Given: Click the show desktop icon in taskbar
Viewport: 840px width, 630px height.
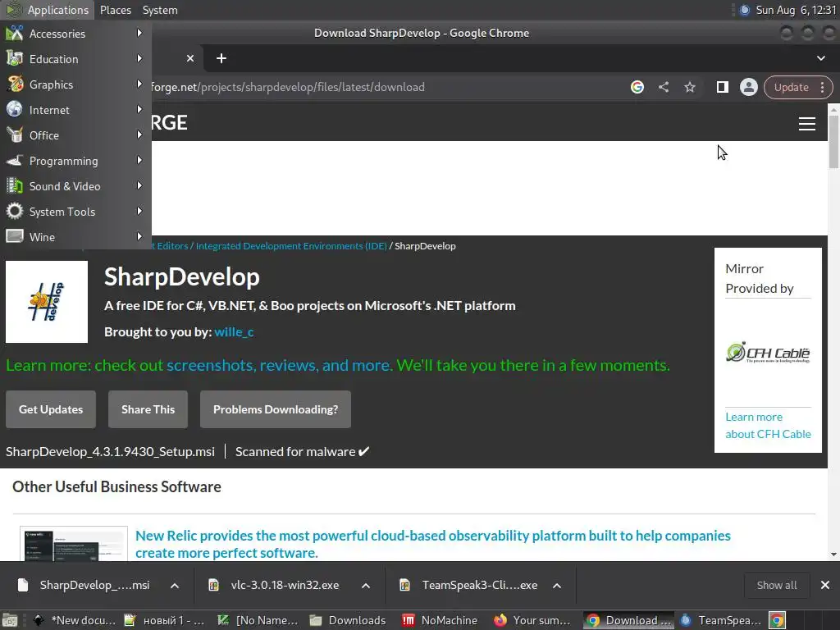Looking at the screenshot, I should click(10, 620).
